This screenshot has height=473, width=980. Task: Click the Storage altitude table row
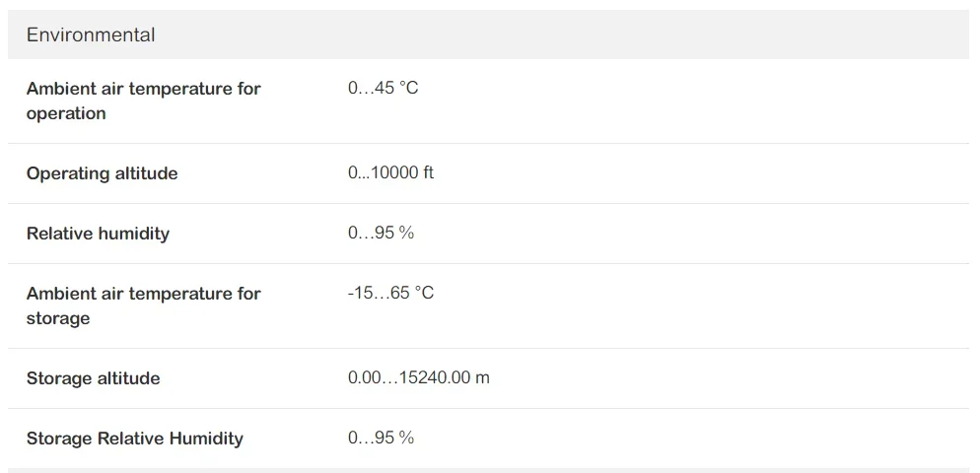[x=488, y=378]
